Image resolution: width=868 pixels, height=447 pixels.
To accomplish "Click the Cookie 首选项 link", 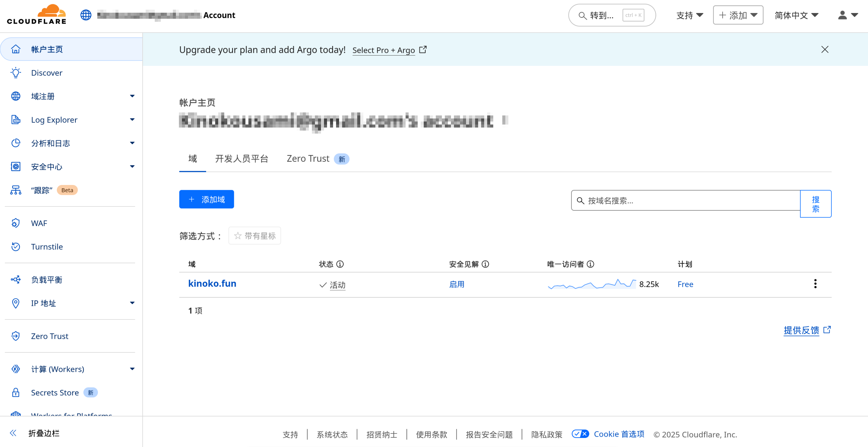I will tap(619, 434).
